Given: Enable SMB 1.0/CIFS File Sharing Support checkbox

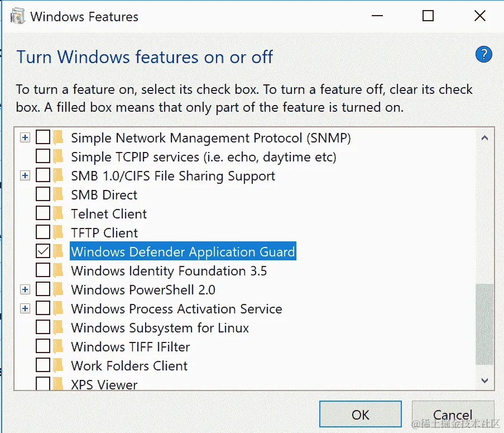Looking at the screenshot, I should 43,175.
